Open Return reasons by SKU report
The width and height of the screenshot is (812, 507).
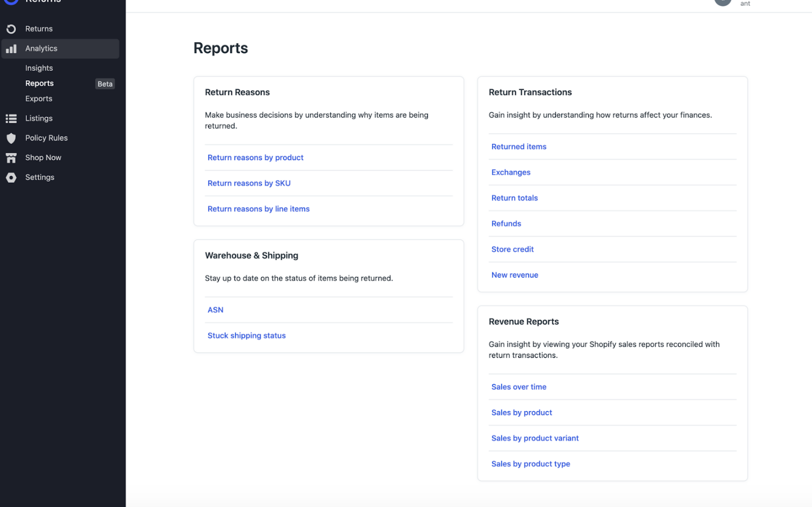[249, 183]
